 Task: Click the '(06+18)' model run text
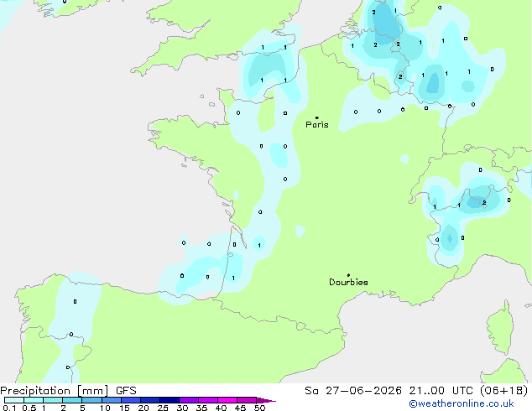click(504, 391)
